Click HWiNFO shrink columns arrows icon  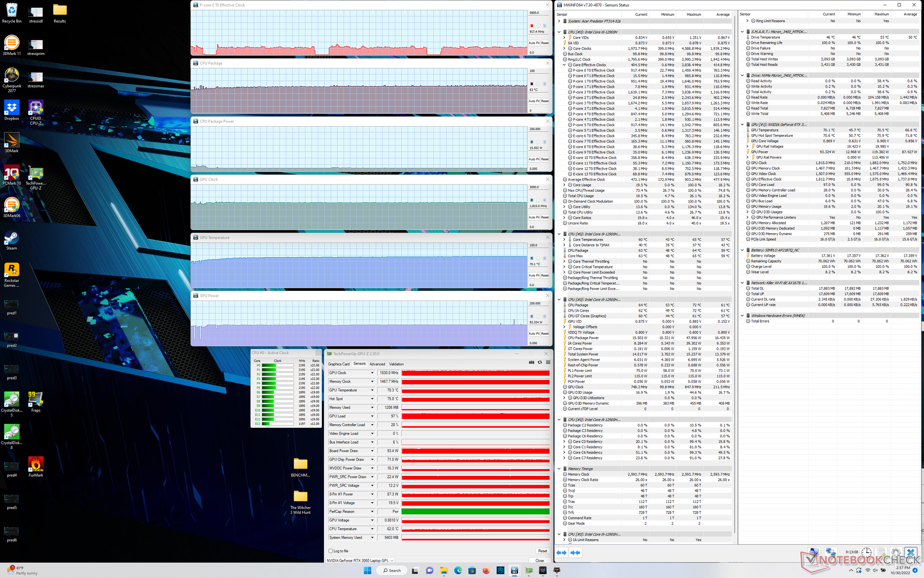click(575, 552)
